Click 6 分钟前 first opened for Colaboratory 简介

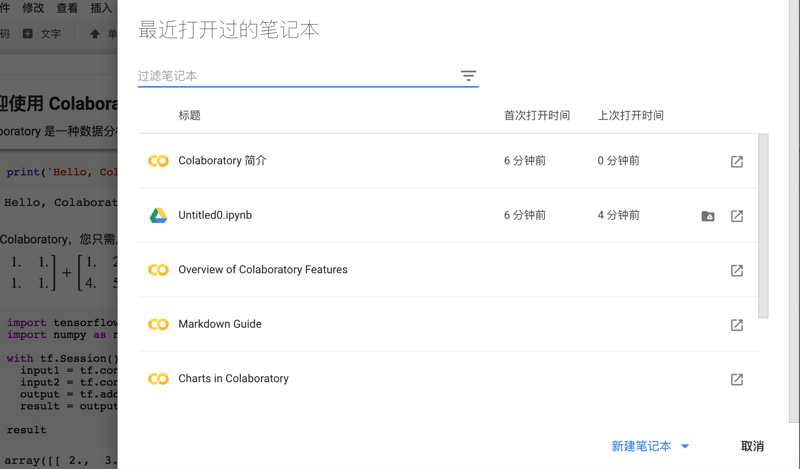click(524, 160)
